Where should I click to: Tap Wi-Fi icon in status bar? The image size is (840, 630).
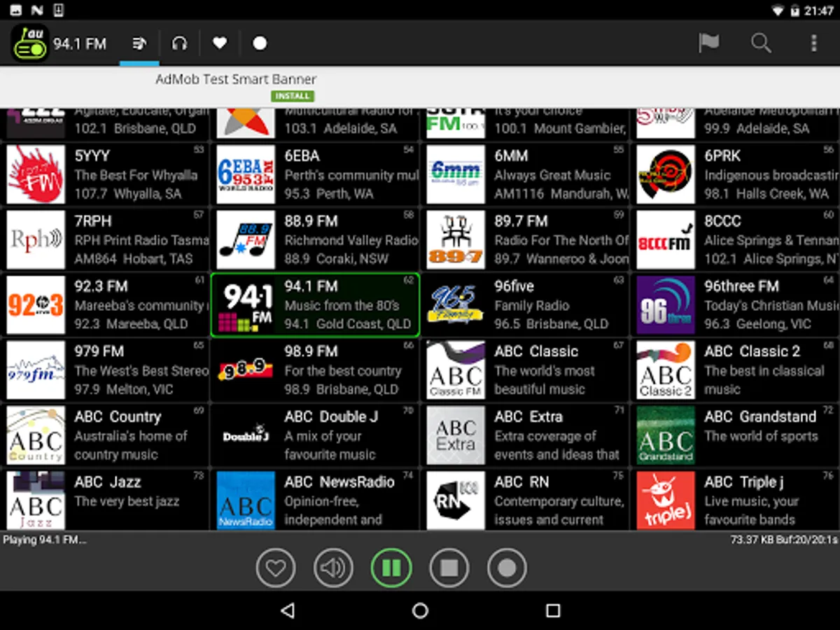pyautogui.click(x=778, y=10)
